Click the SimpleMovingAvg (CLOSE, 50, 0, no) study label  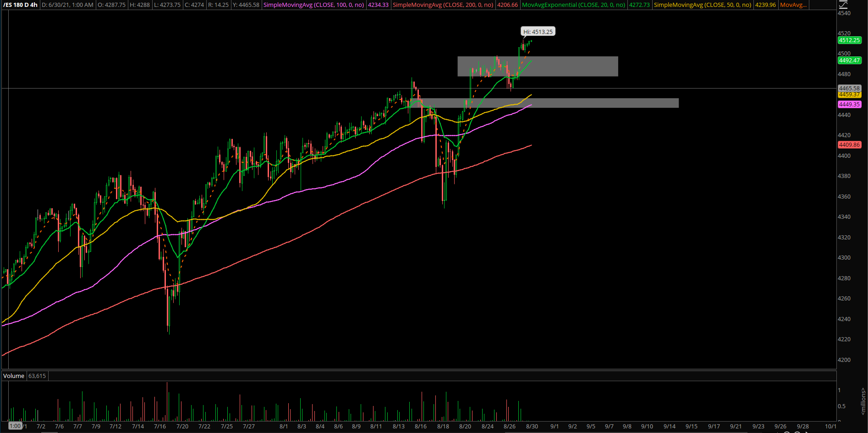(x=703, y=5)
